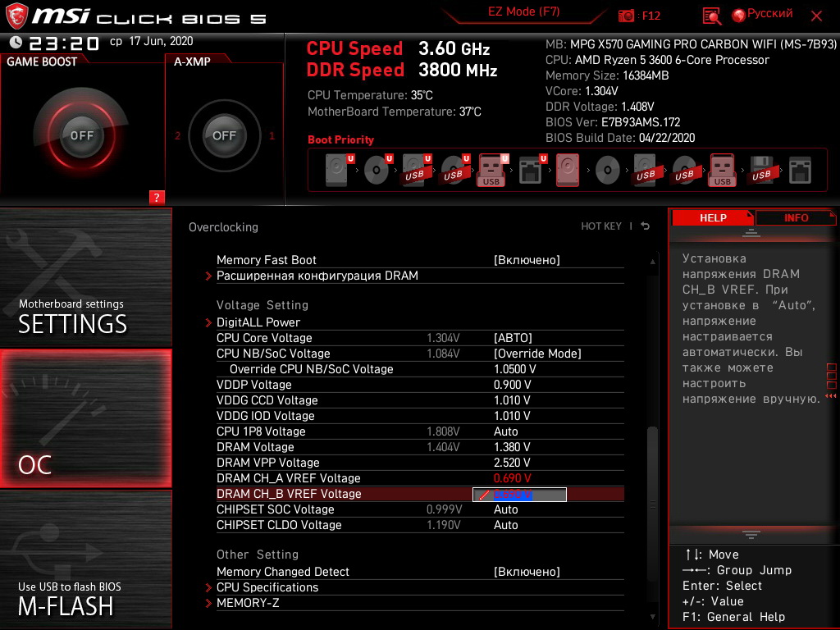Select the legacy network boot icon
The image size is (840, 630).
pyautogui.click(x=800, y=171)
